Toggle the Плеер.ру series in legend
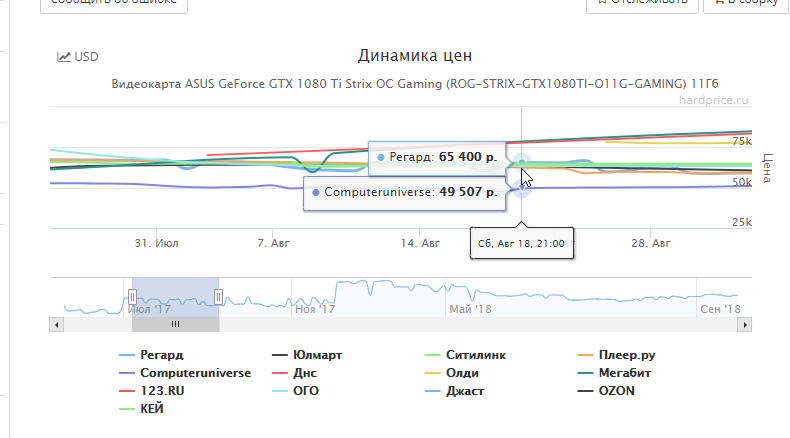This screenshot has width=790, height=438. (616, 355)
